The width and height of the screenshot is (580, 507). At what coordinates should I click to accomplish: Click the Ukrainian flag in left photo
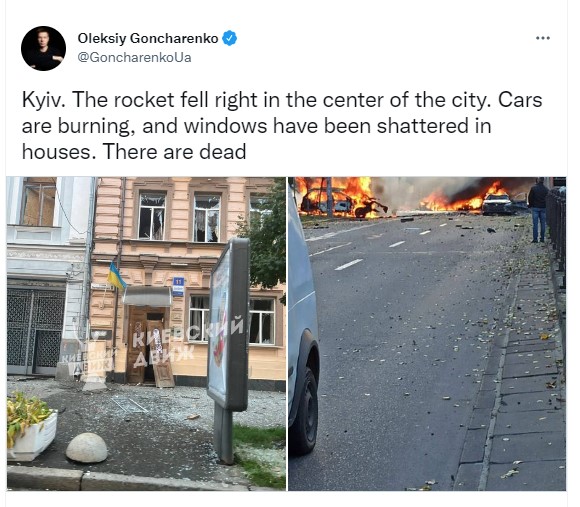[116, 276]
